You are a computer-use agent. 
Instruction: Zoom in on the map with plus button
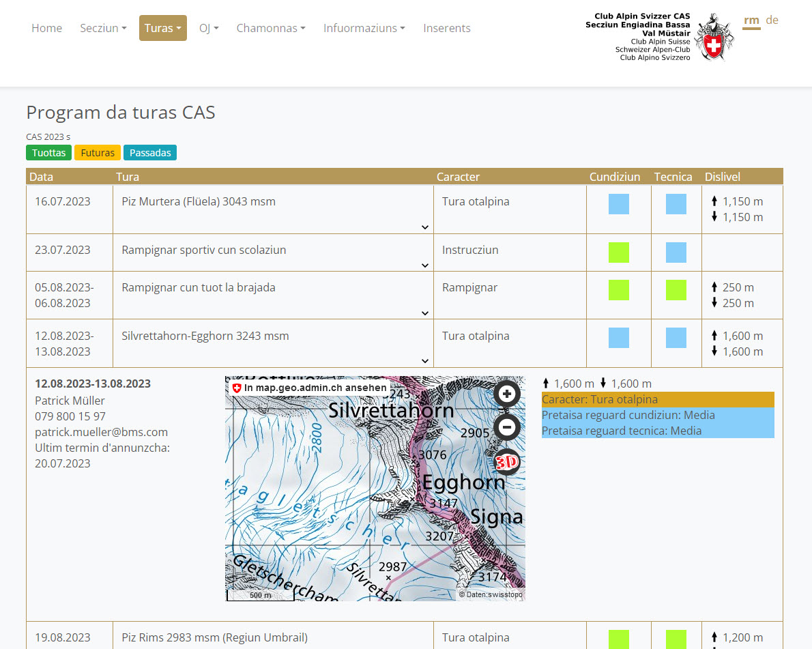click(506, 394)
